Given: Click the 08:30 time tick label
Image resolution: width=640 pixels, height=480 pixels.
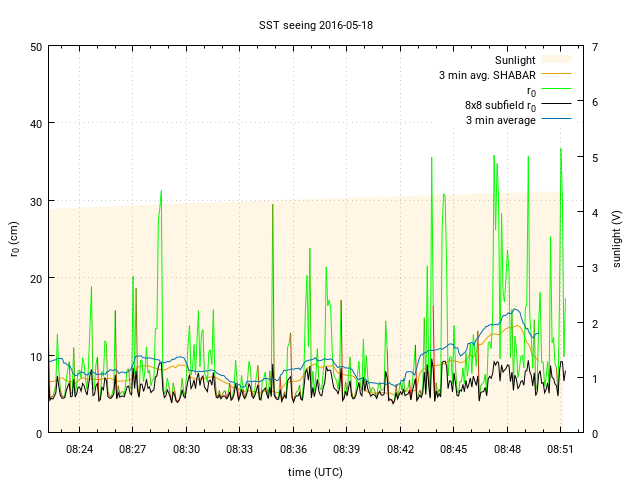Looking at the screenshot, I should 186,450.
